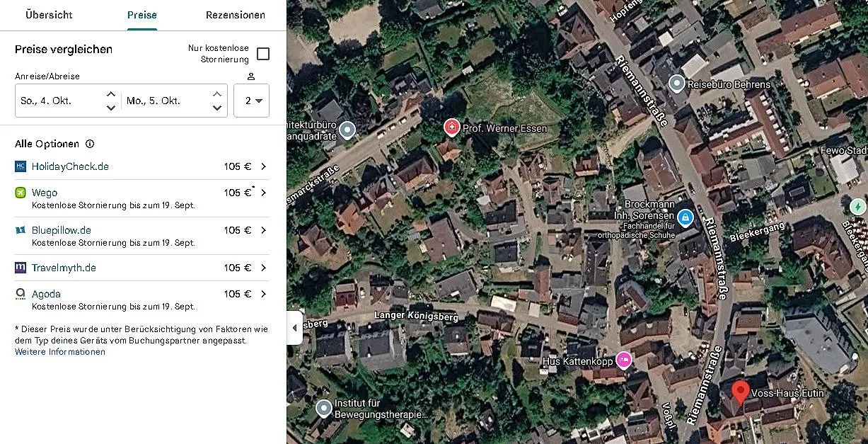The image size is (868, 444).
Task: Expand HolidayCheck.de offer with its arrow
Action: [x=263, y=166]
